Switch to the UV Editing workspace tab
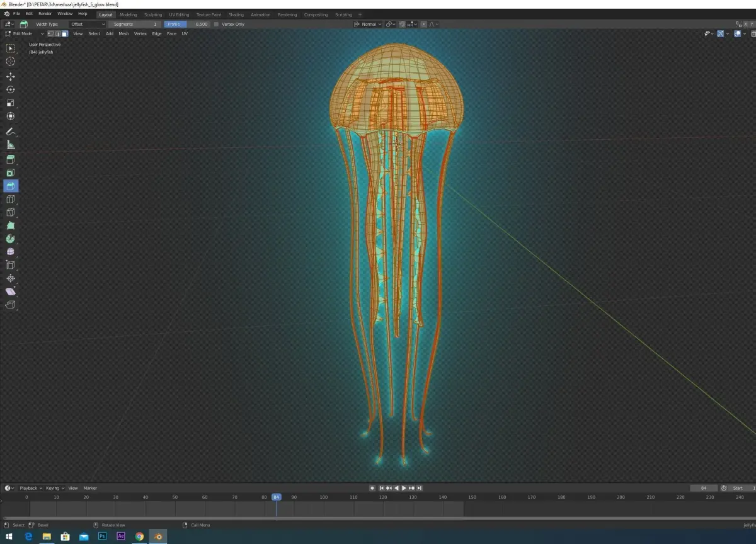Screen dimensions: 756x544 point(179,14)
